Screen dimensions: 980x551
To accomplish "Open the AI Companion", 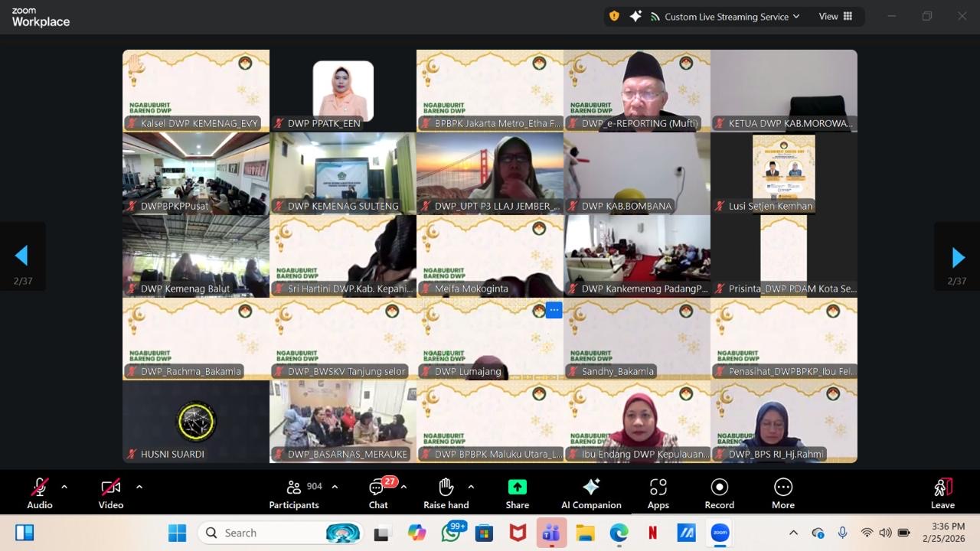I will (x=591, y=487).
